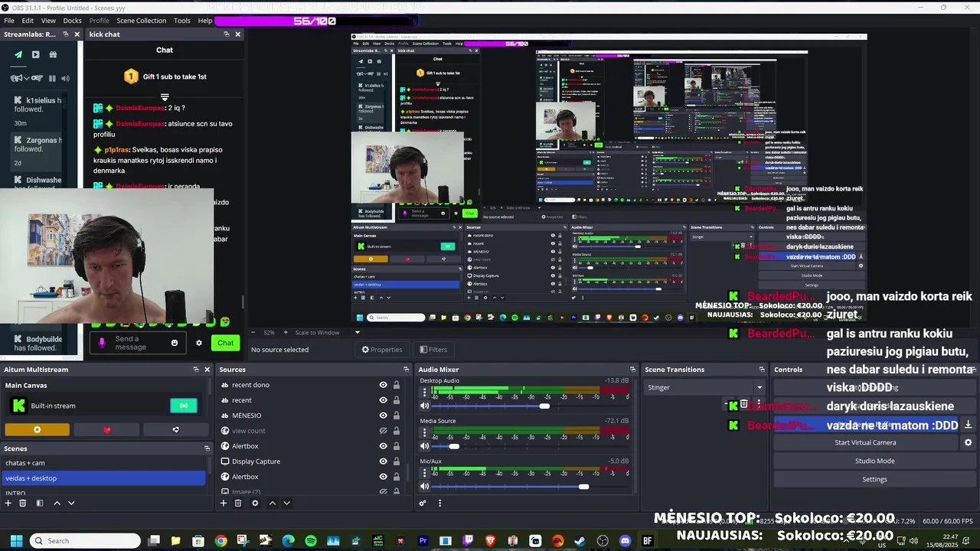Open the Tools menu

point(182,21)
